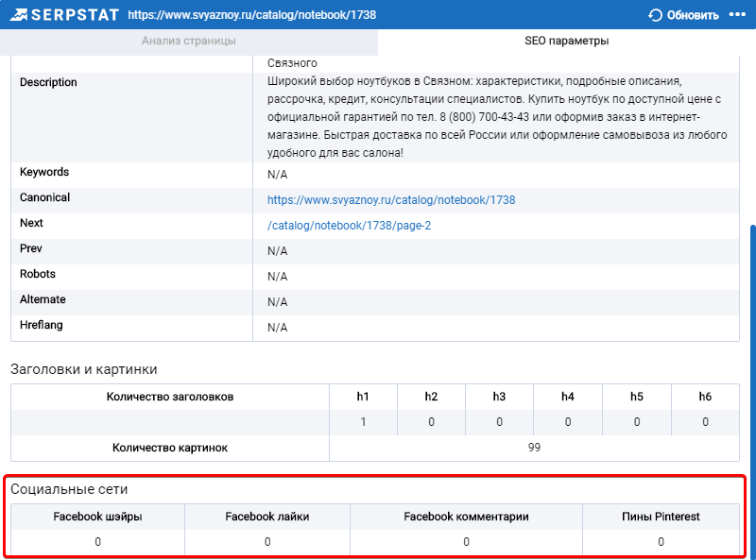
Task: Switch to the Анализ страницы tab
Action: pyautogui.click(x=188, y=41)
